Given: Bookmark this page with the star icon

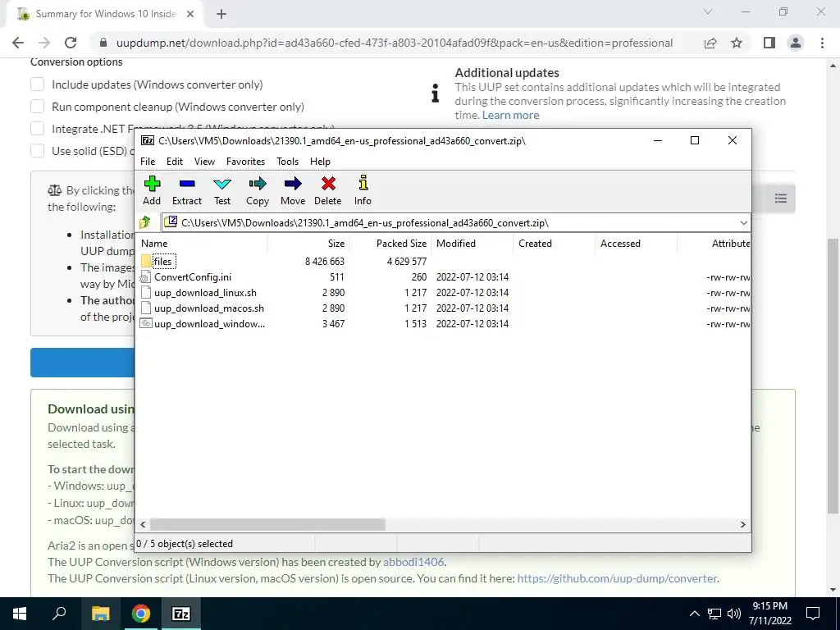Looking at the screenshot, I should click(x=737, y=43).
